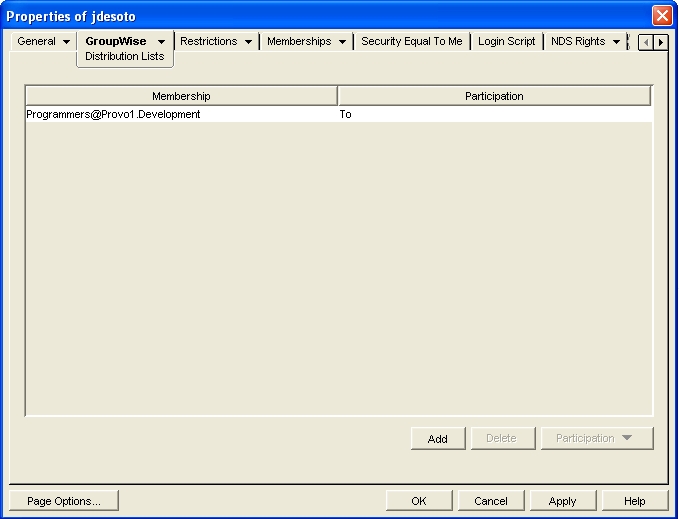679x519 pixels.
Task: Click the Delete button
Action: (x=503, y=438)
